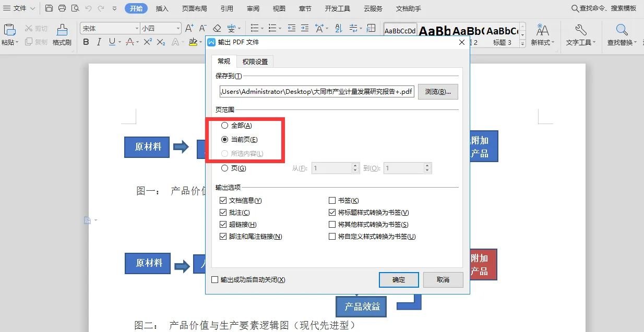Click the 查找命令、搜索模板 search box
644x332 pixels.
pyautogui.click(x=605, y=8)
